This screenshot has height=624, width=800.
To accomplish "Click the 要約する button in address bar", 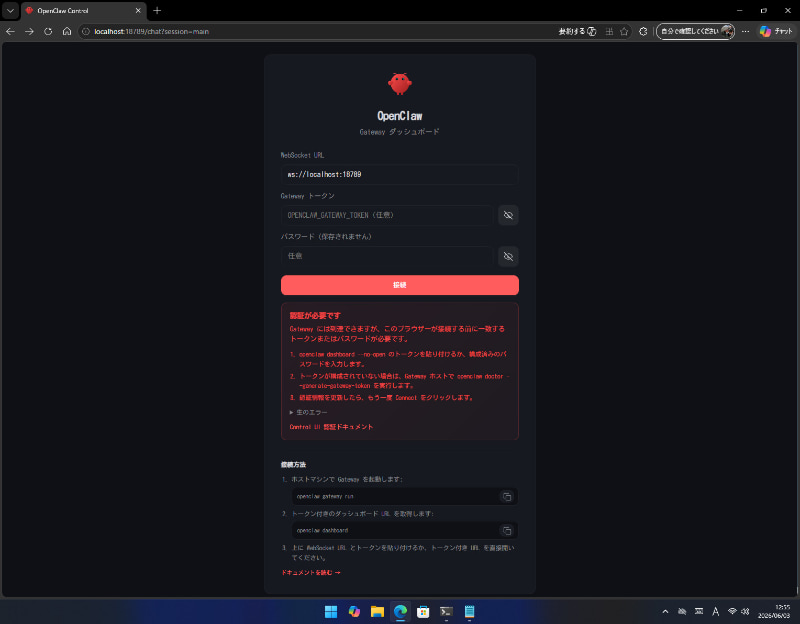I will [577, 32].
